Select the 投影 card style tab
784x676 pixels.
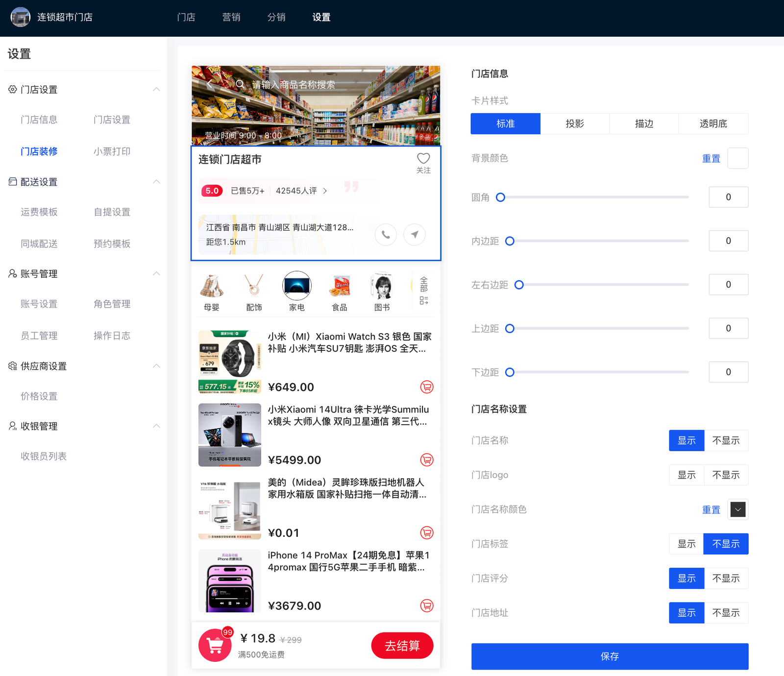[575, 124]
